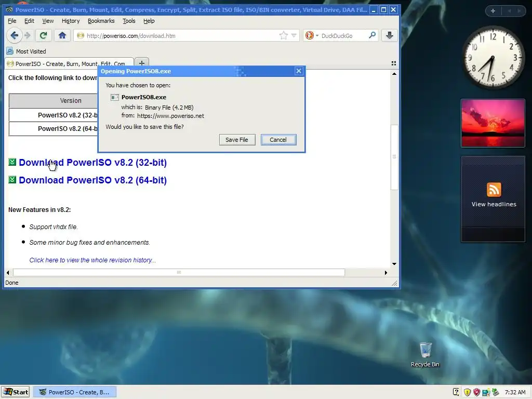The height and width of the screenshot is (399, 532).
Task: Open the whole revision history link
Action: 92,260
